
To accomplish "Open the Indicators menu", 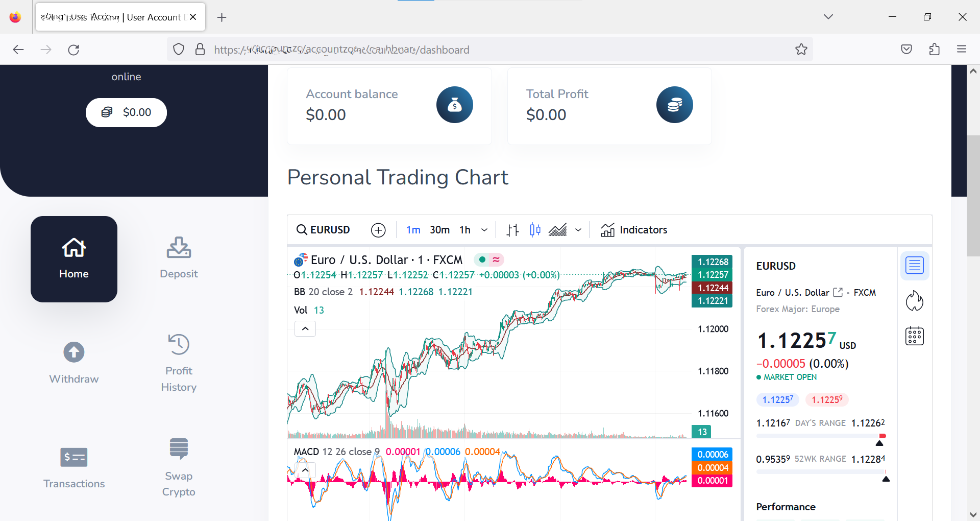I will 634,230.
